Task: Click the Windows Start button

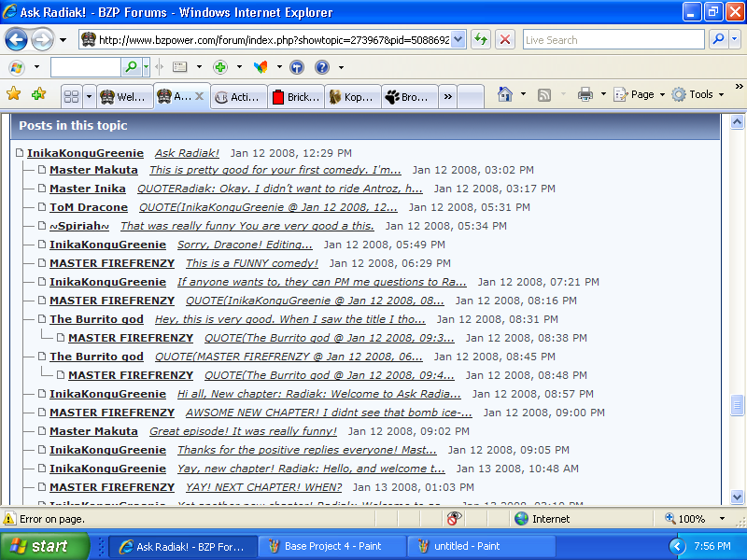Action: pos(44,546)
